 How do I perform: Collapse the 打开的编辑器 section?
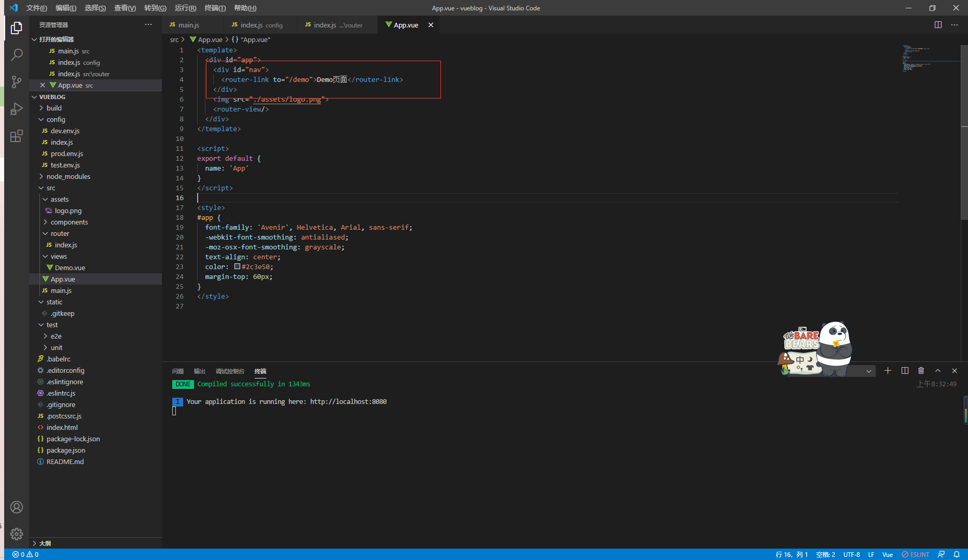96,39
